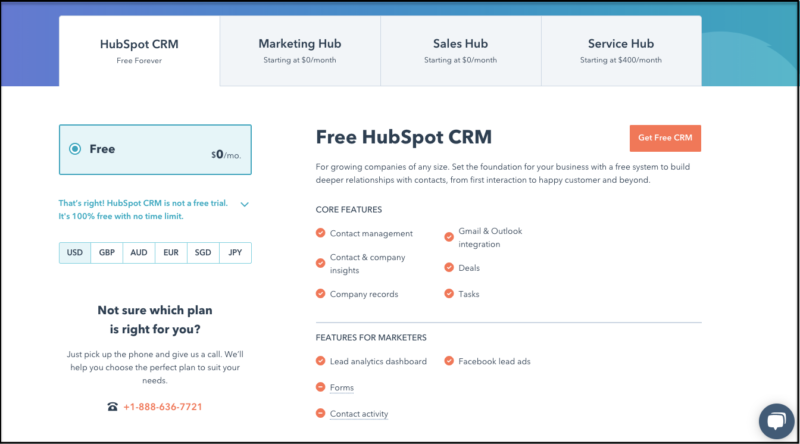Click the minus icon next to Contact activity

[x=320, y=413]
